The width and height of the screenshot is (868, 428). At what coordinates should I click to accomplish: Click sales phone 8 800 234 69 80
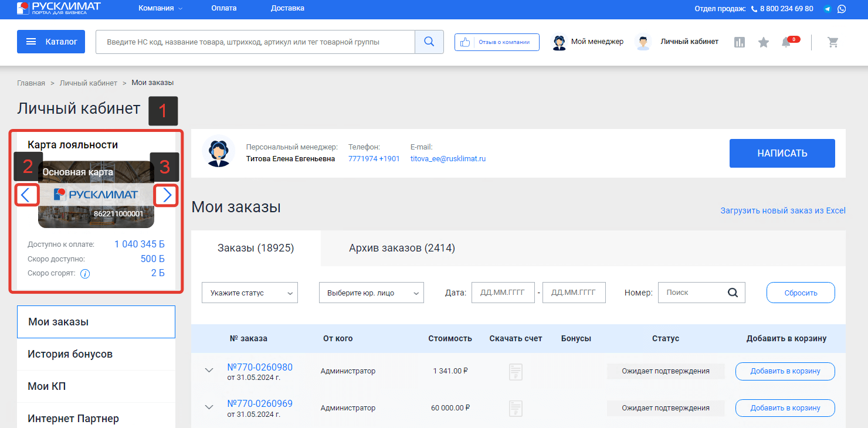[x=786, y=9]
